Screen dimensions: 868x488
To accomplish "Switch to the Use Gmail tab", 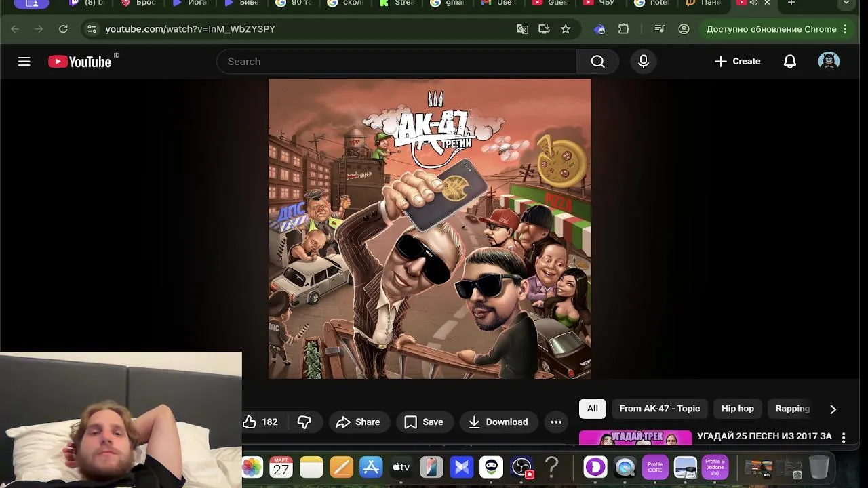I will coord(499,3).
